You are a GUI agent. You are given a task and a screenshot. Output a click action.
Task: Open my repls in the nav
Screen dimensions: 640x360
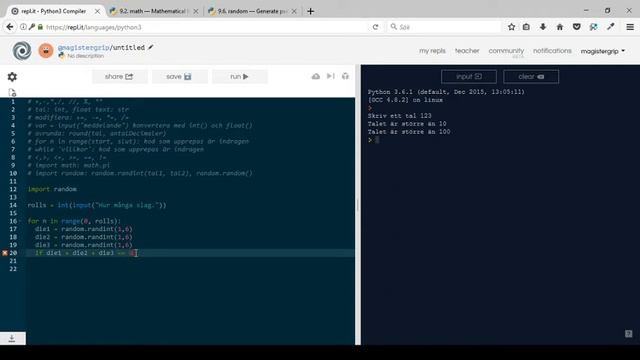tap(432, 51)
